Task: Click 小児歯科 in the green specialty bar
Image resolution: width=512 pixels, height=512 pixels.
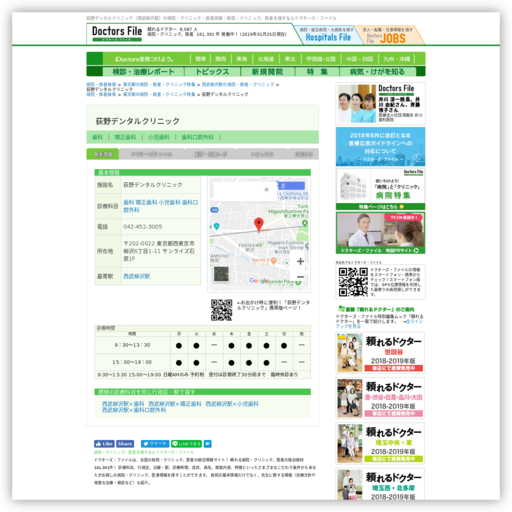Action: (x=159, y=137)
